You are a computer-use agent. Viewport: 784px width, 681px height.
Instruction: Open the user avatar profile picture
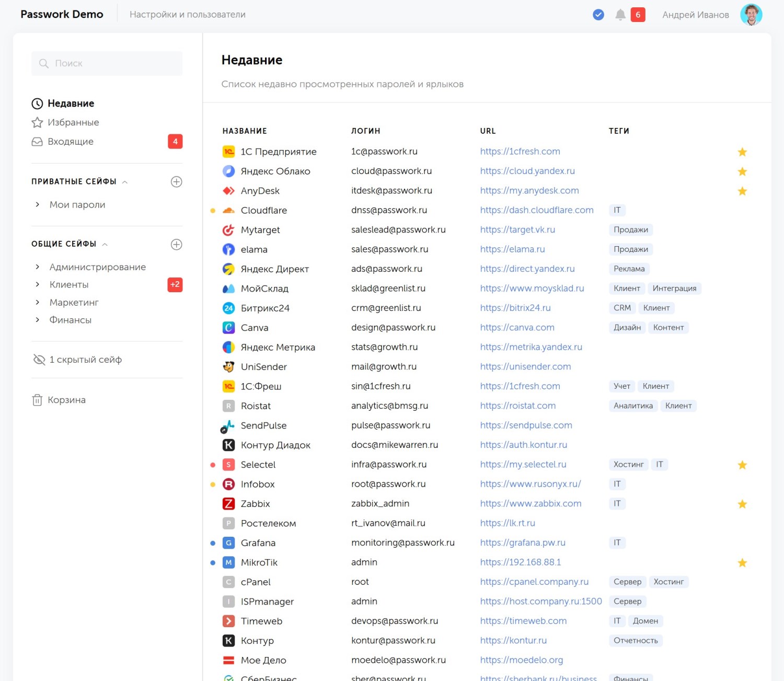[x=751, y=15]
